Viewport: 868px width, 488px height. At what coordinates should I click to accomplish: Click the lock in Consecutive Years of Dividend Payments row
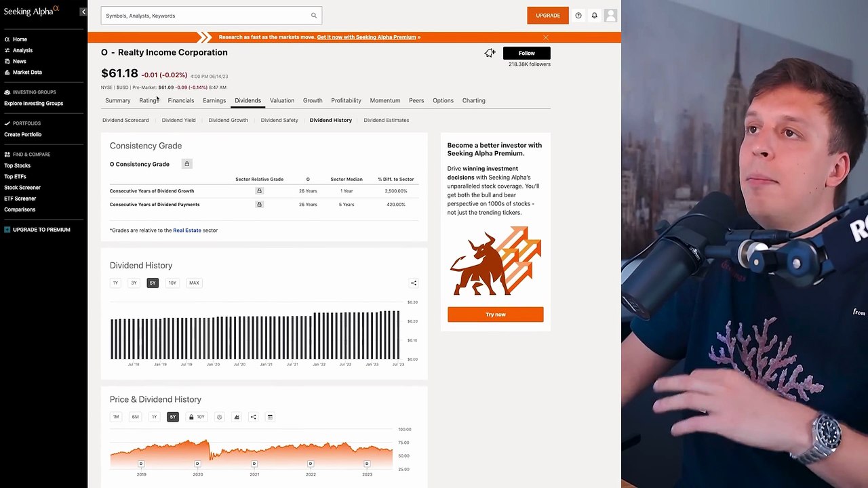259,205
